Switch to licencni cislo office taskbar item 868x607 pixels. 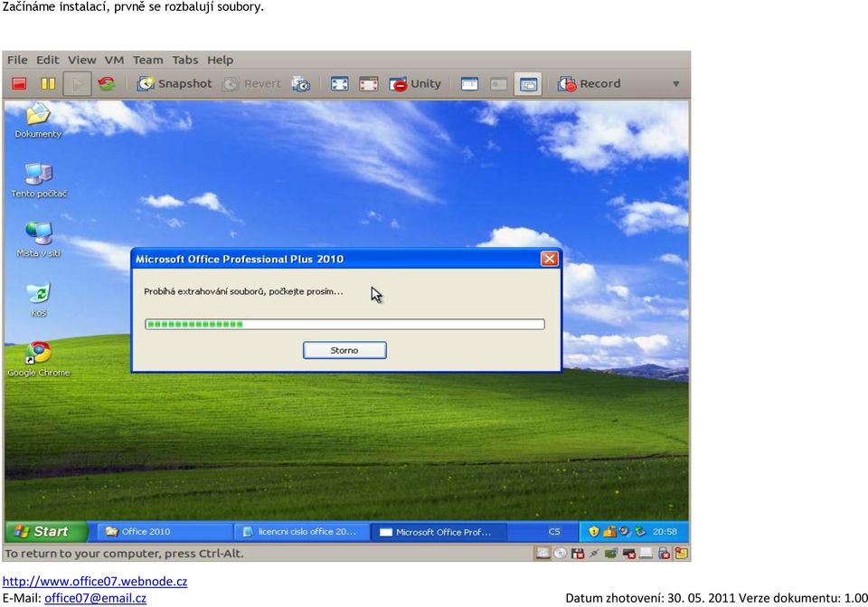pos(300,532)
